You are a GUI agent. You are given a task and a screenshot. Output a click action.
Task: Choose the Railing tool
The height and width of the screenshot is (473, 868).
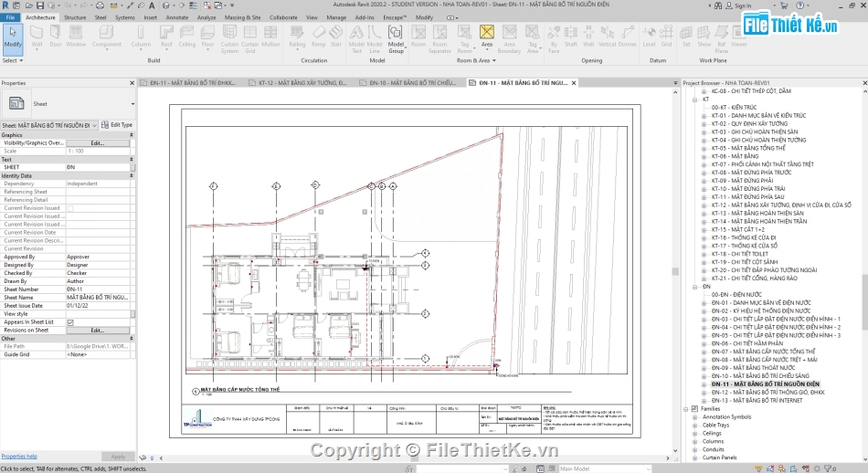point(297,37)
